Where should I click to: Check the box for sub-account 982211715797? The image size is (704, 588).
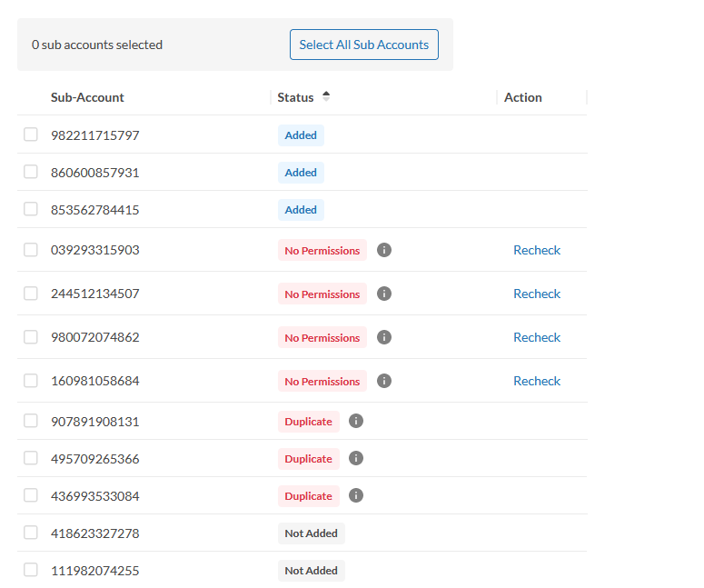pyautogui.click(x=31, y=135)
